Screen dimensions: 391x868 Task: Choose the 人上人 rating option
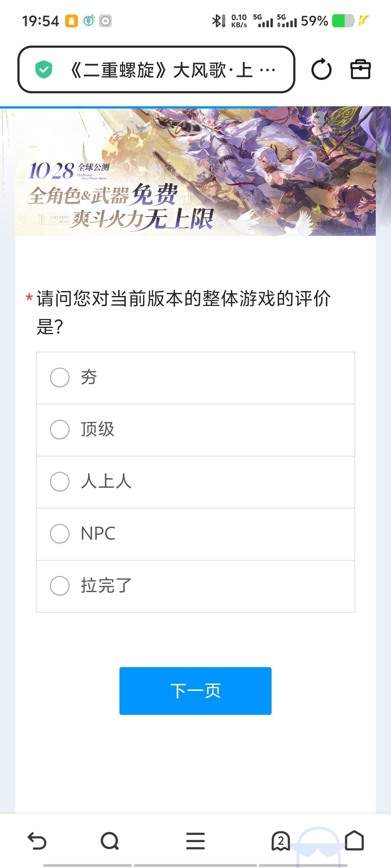60,481
